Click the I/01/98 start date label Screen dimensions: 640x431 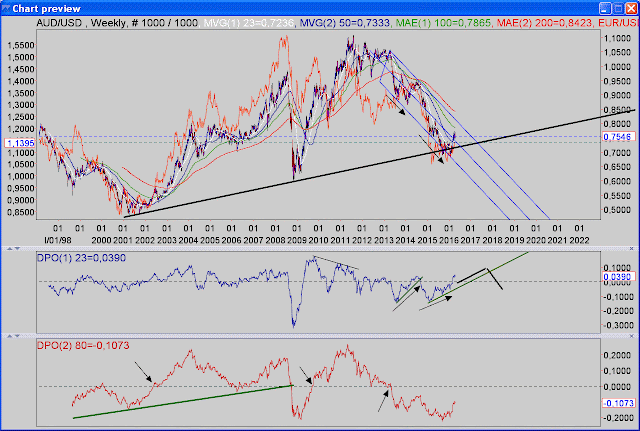click(58, 240)
